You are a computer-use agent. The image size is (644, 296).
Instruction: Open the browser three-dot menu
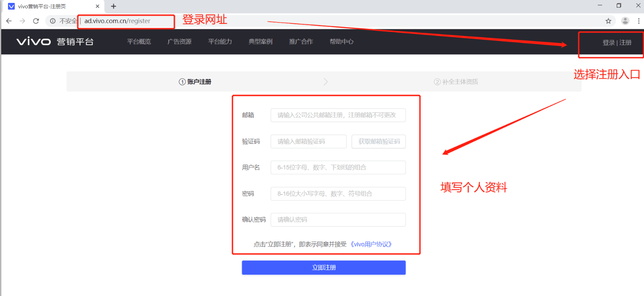pos(639,20)
